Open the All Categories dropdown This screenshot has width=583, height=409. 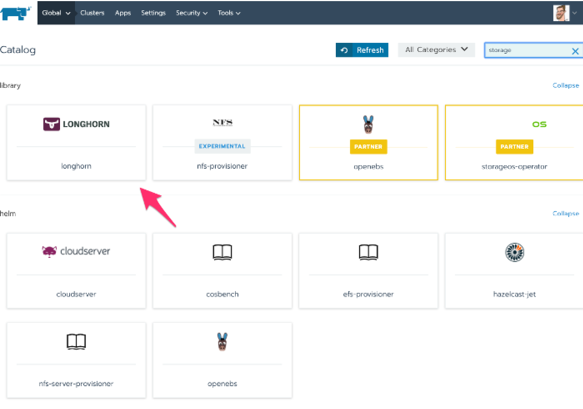(x=436, y=50)
